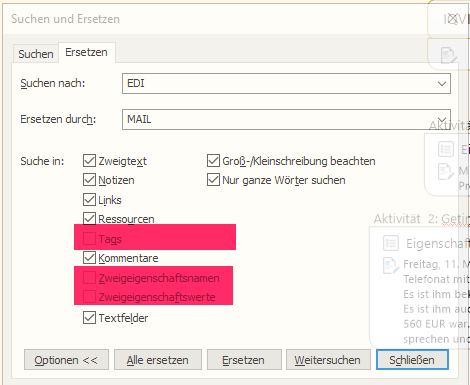Toggle the Links checkbox
Image resolution: width=470 pixels, height=385 pixels.
click(x=89, y=200)
